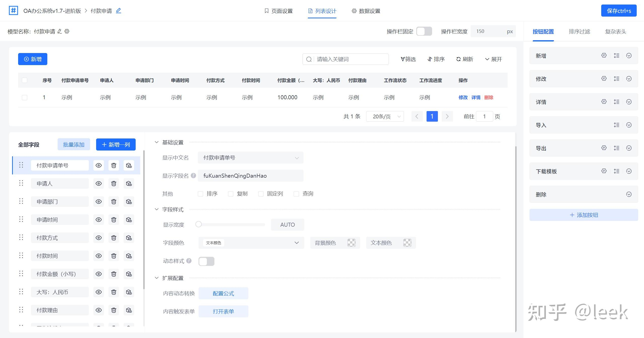
Task: Open settings gear for 新增 button config
Action: (x=604, y=56)
